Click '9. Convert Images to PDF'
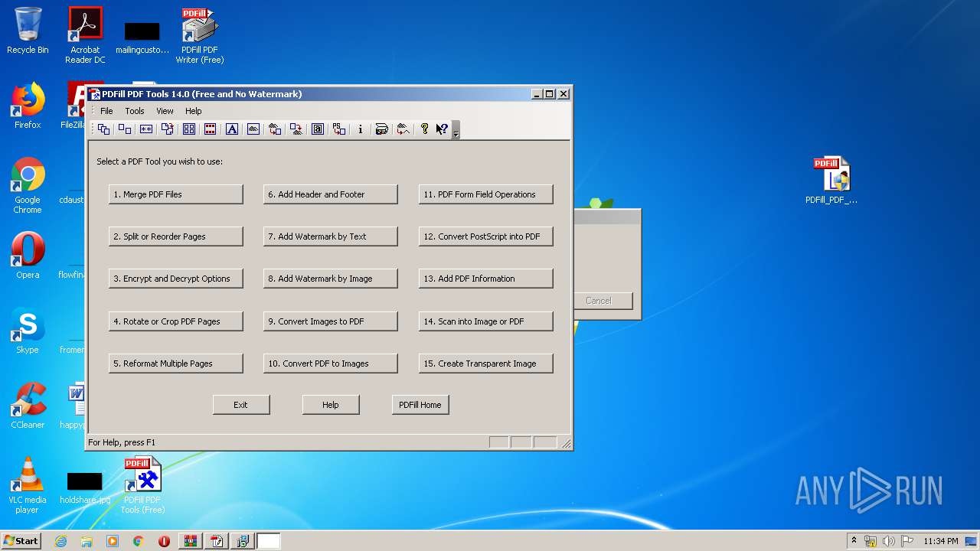 tap(331, 321)
